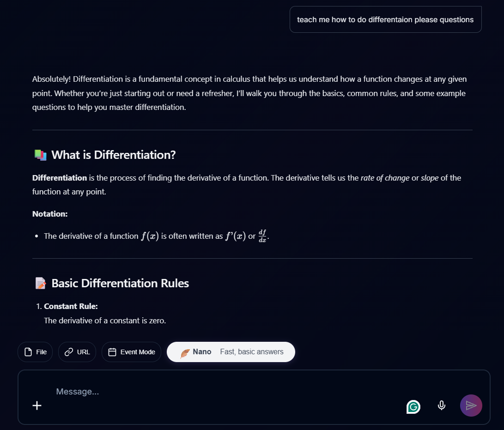
Task: Enable Grammarly writing suggestions
Action: tap(413, 407)
